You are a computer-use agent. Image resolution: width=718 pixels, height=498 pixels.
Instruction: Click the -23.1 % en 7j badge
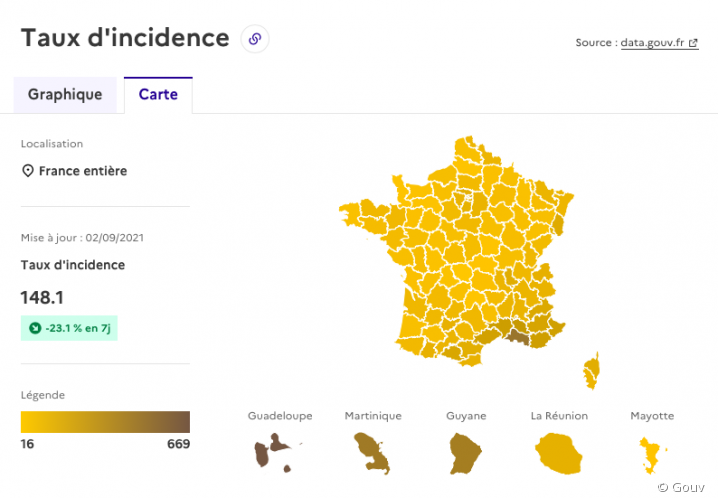pyautogui.click(x=69, y=328)
